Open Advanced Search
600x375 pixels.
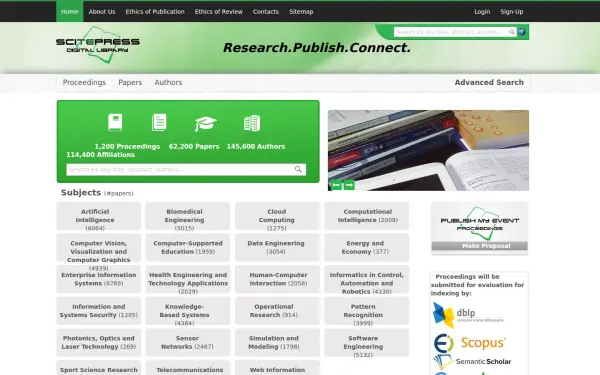(x=489, y=82)
